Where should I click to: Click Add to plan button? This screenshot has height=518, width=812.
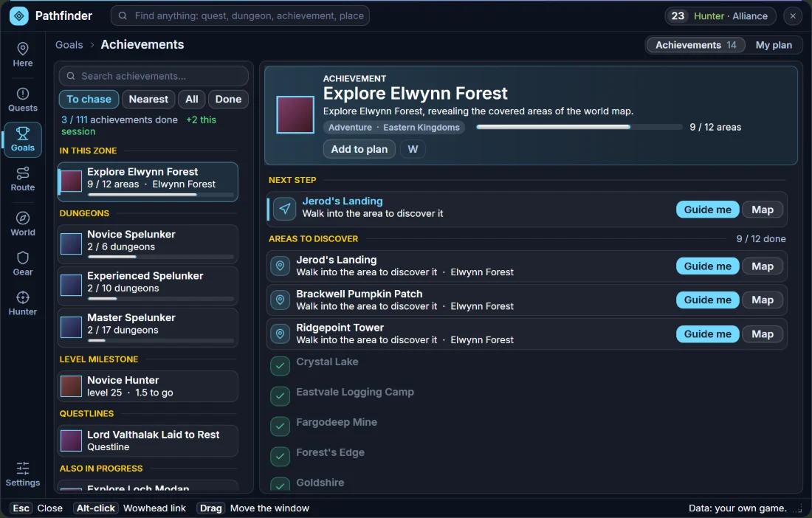pyautogui.click(x=359, y=149)
